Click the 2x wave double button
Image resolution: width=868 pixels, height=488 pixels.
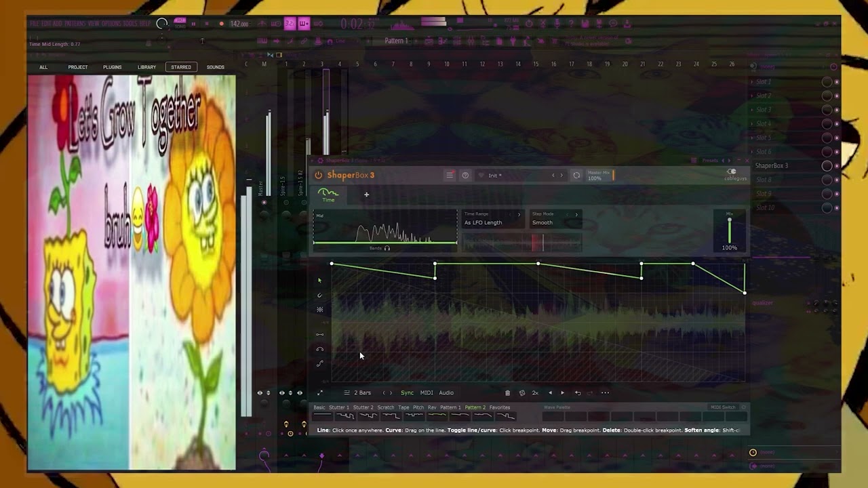535,392
